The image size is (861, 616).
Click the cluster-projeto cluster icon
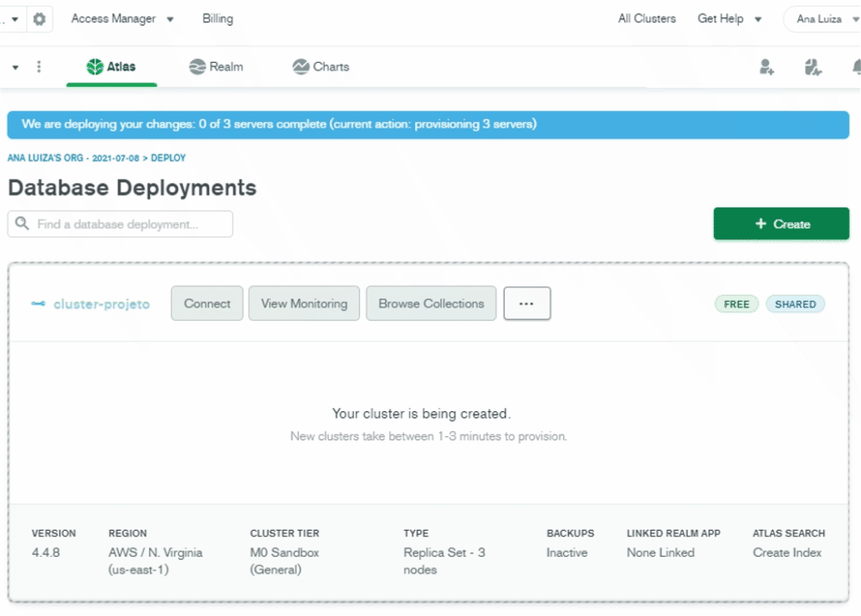pyautogui.click(x=39, y=304)
